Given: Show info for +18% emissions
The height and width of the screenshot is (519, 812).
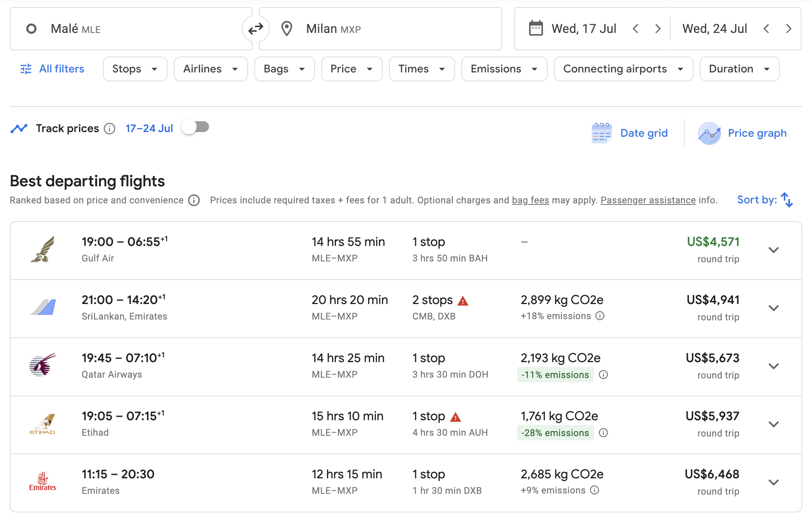Looking at the screenshot, I should coord(600,316).
